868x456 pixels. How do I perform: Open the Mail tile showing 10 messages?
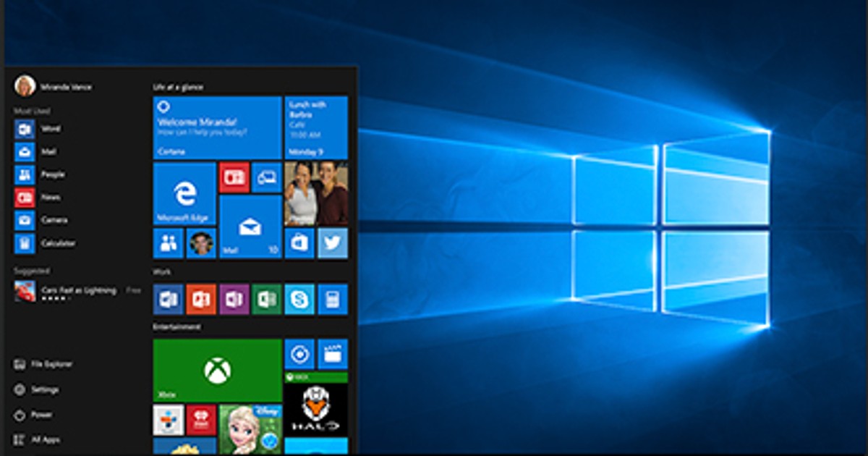(250, 227)
